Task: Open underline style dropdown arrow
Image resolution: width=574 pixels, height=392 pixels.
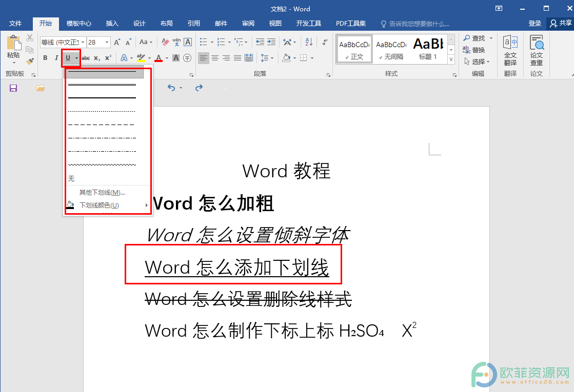Action: tap(76, 58)
